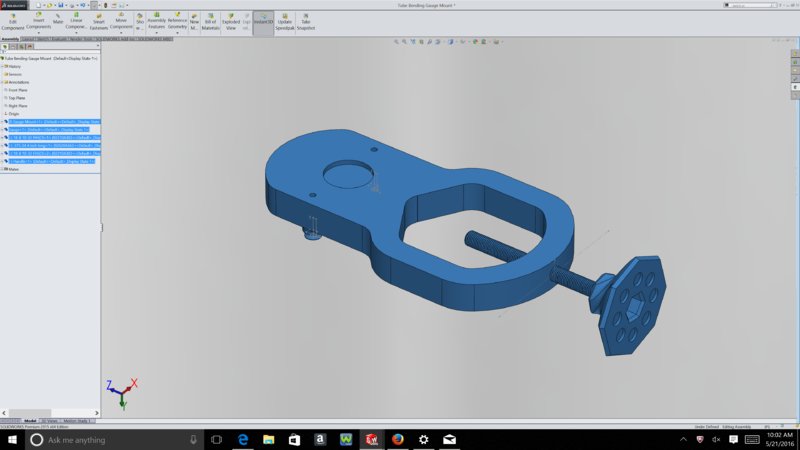Open the Windows Start menu
This screenshot has height=450, width=800.
[12, 440]
